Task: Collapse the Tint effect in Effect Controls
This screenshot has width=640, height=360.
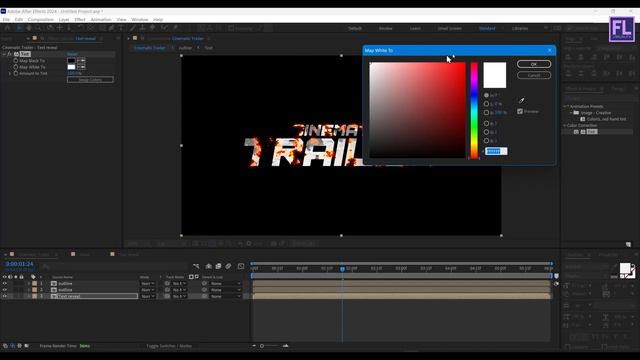Action: pyautogui.click(x=4, y=54)
